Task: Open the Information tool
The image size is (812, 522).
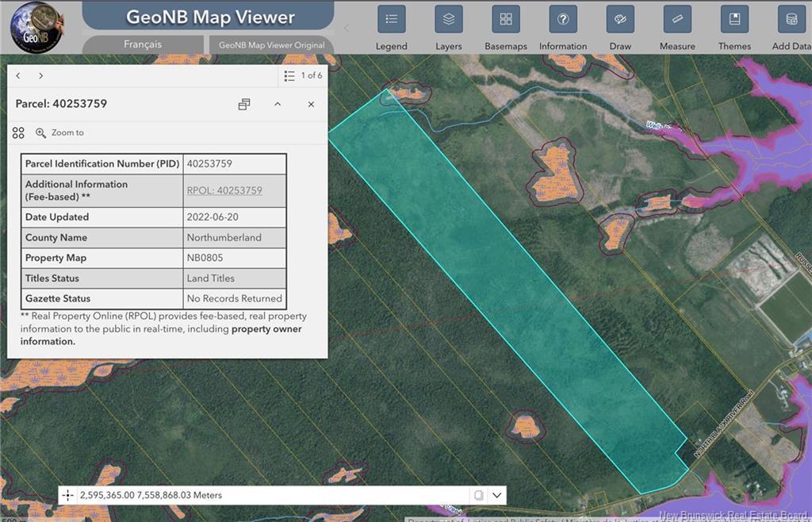Action: [x=563, y=20]
